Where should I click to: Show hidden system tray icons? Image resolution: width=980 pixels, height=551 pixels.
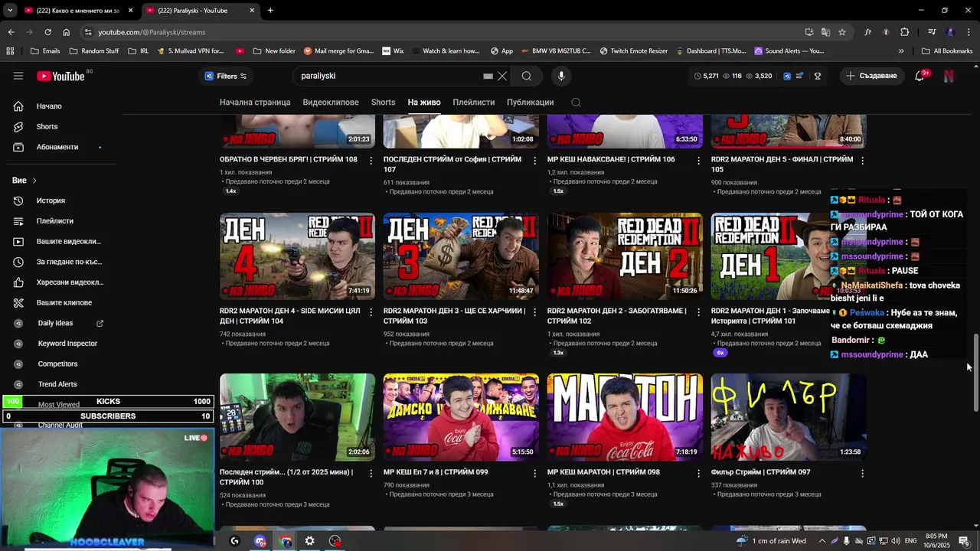pos(822,541)
